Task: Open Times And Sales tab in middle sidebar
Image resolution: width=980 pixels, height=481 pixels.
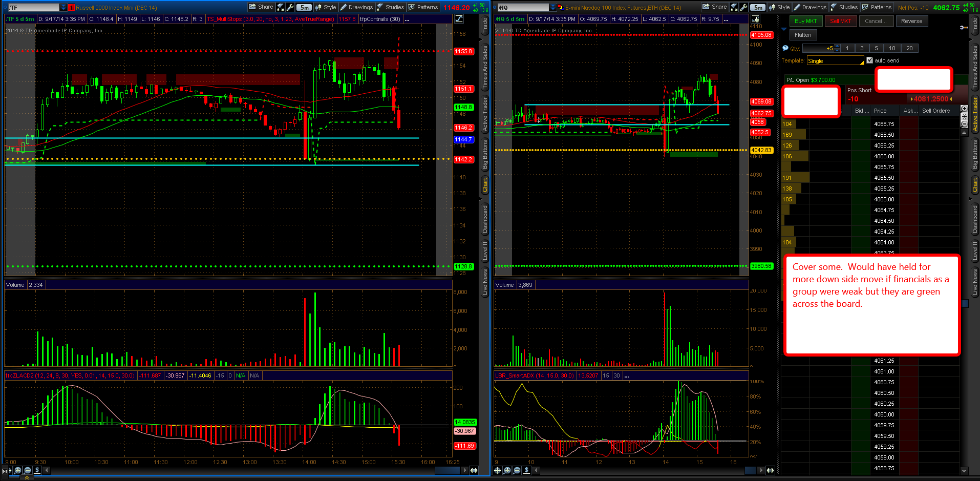Action: [485, 68]
